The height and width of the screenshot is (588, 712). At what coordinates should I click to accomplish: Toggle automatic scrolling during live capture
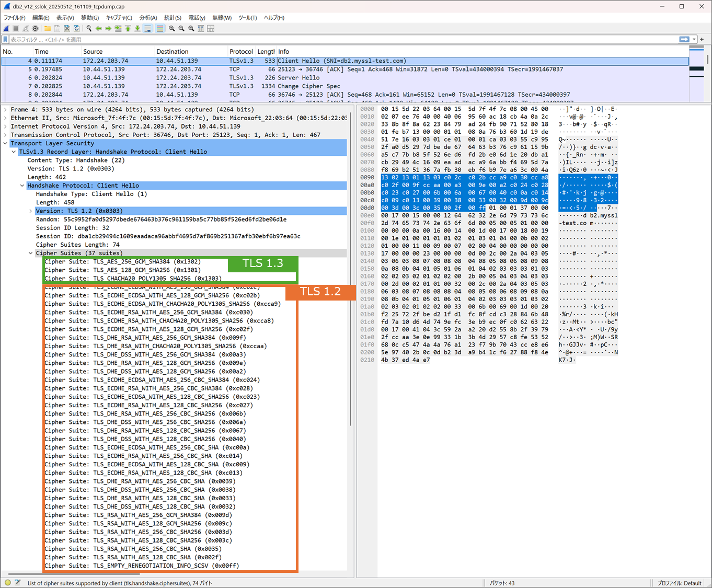click(x=147, y=28)
